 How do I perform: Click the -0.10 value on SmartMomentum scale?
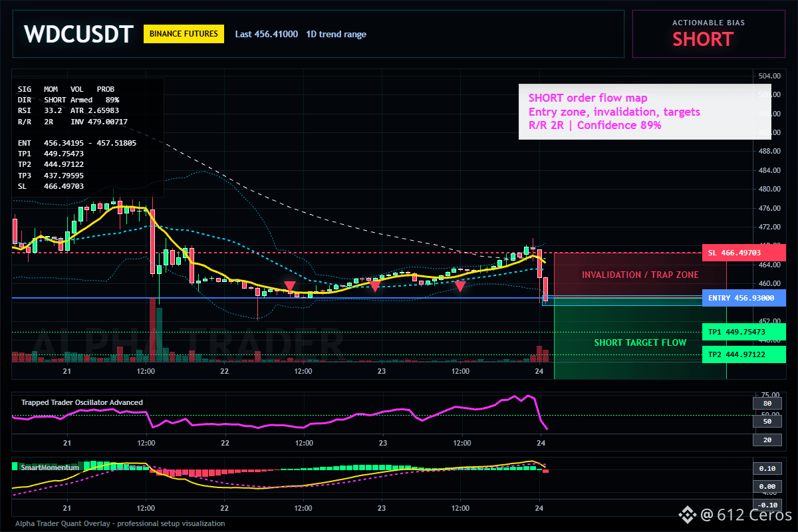pyautogui.click(x=767, y=505)
